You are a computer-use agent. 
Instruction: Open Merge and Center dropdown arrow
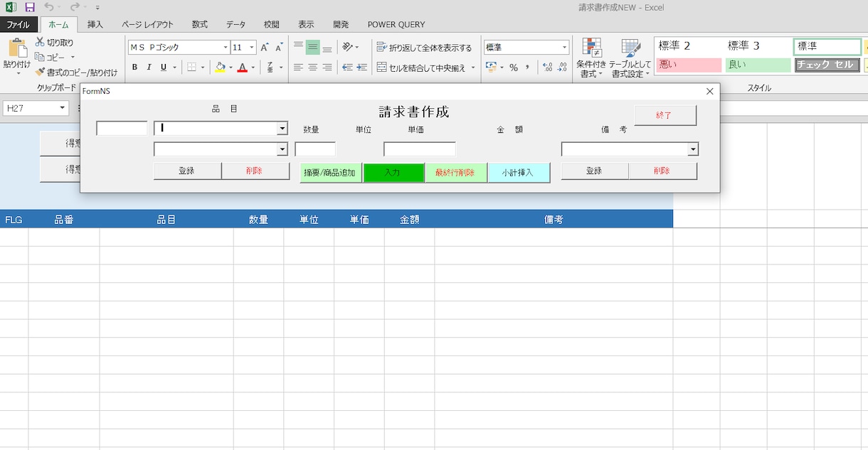(473, 68)
